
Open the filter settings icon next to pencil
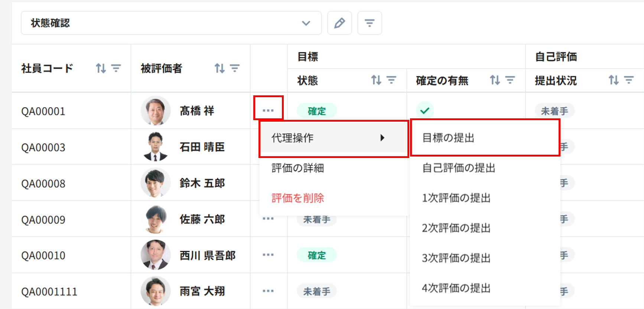369,23
